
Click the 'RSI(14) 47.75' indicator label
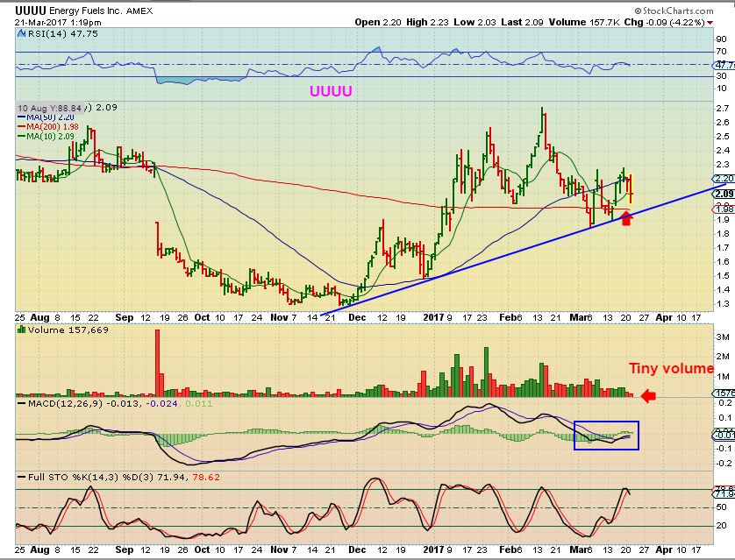pos(63,33)
